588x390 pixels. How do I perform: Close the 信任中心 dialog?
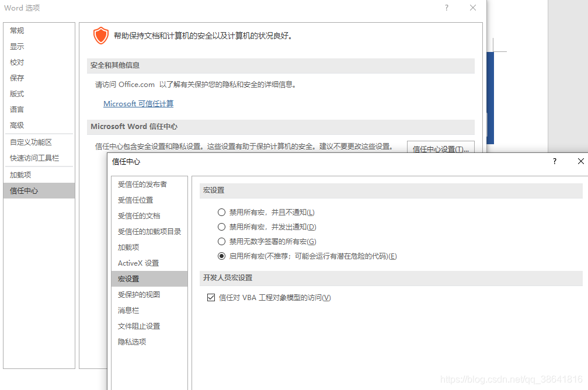pos(580,161)
